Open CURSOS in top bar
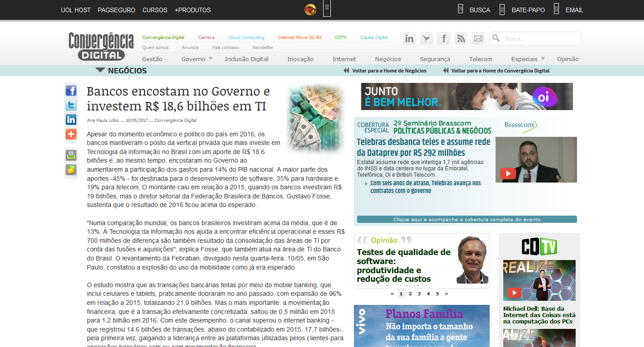This screenshot has height=347, width=644. coord(155,10)
